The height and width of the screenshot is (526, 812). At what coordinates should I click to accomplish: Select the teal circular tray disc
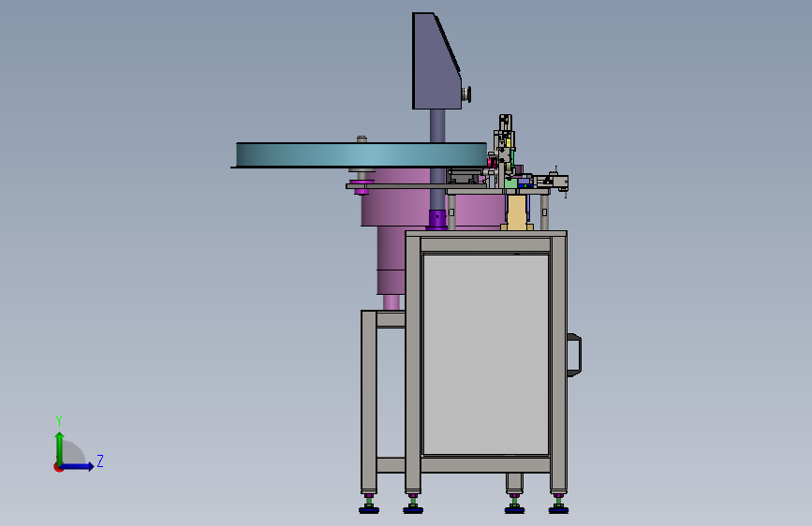tap(360, 154)
